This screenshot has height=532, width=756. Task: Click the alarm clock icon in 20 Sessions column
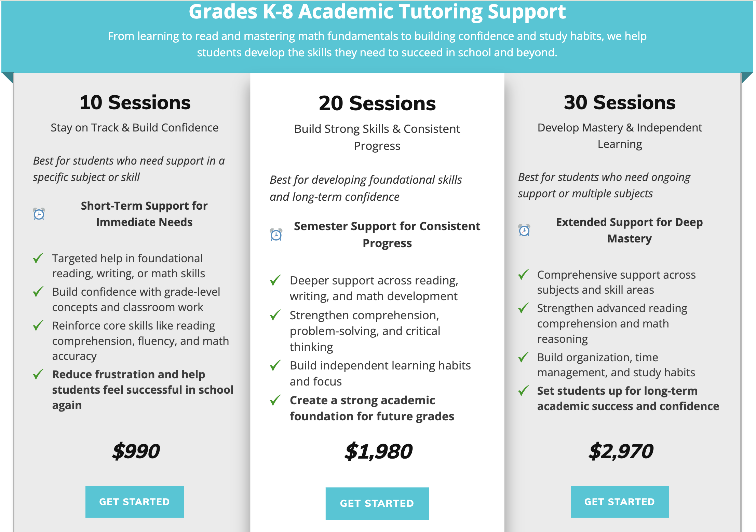tap(276, 235)
